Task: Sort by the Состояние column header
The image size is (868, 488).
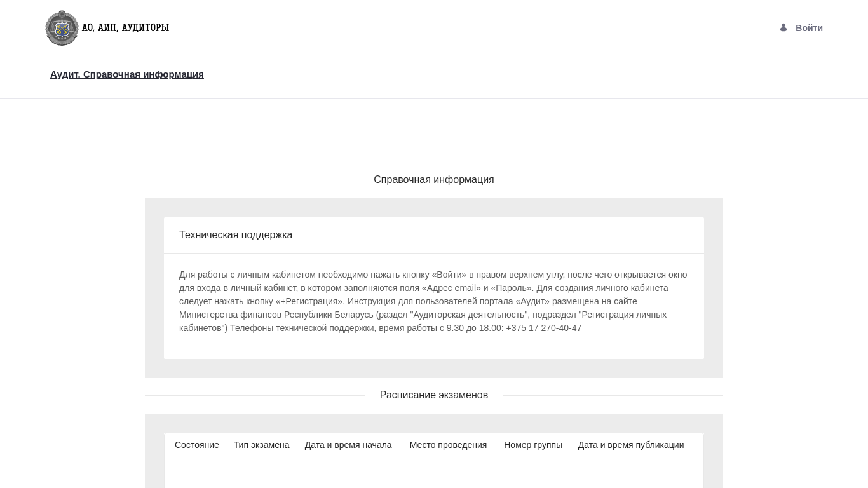Action: click(197, 445)
